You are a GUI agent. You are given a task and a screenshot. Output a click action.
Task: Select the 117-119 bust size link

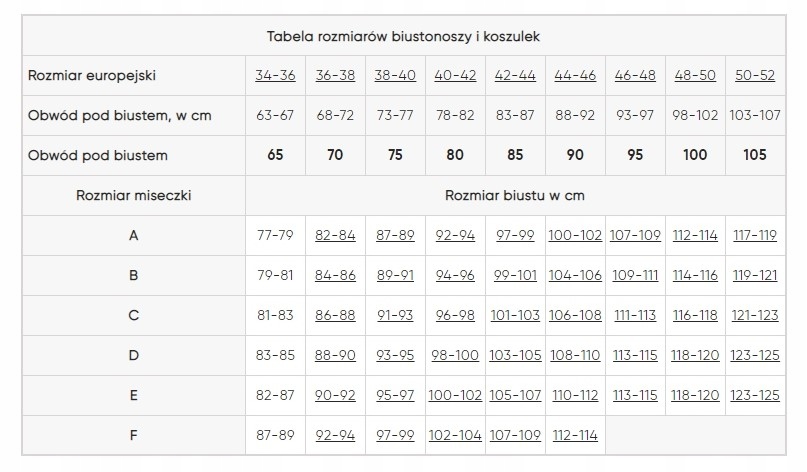[x=755, y=236]
